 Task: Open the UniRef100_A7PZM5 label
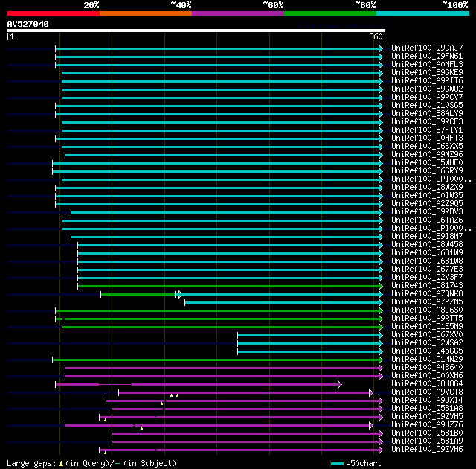coord(427,302)
